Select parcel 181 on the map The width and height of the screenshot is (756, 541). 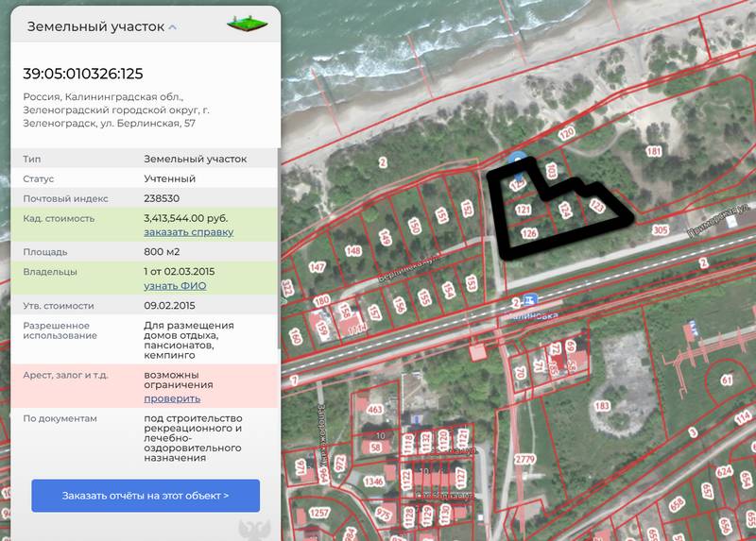tap(653, 151)
